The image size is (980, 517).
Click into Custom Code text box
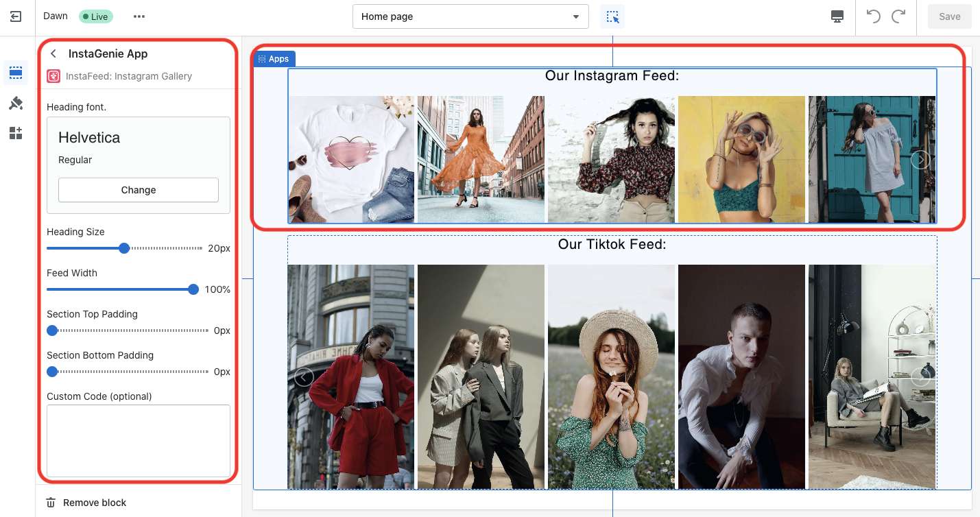(139, 440)
